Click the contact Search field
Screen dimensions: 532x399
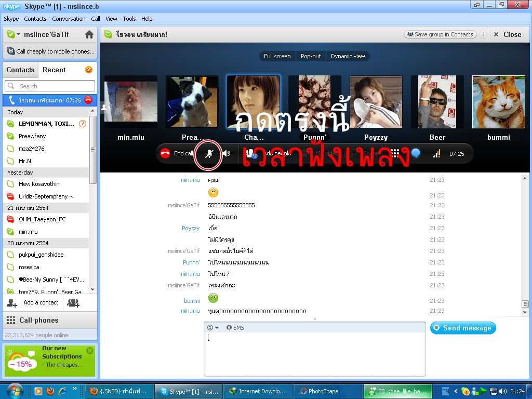tap(50, 86)
